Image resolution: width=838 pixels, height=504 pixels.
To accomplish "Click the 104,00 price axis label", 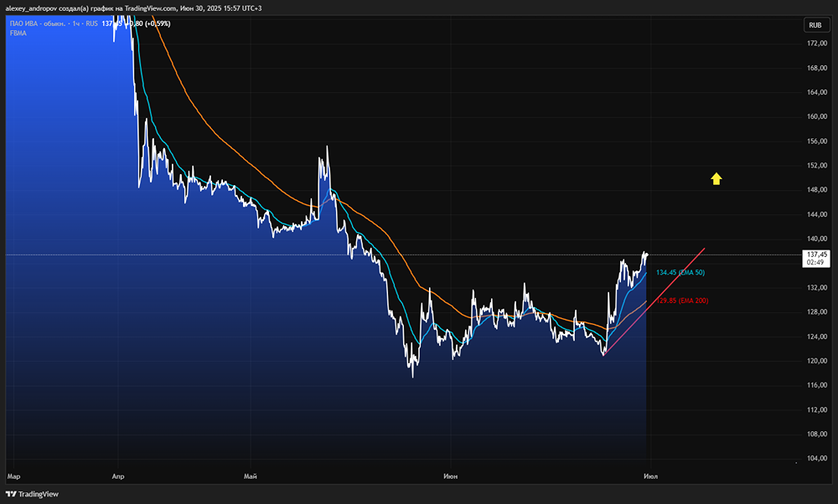I will pos(816,458).
